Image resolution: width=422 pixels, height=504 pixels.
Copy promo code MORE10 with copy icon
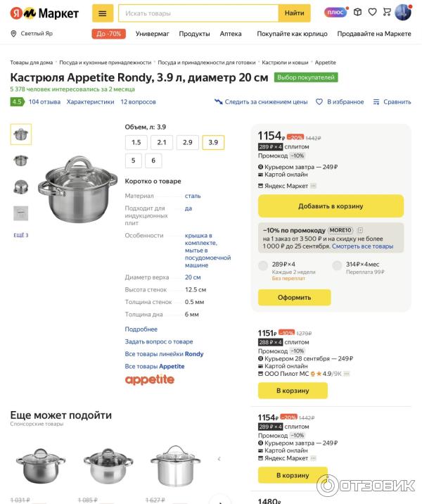point(359,230)
